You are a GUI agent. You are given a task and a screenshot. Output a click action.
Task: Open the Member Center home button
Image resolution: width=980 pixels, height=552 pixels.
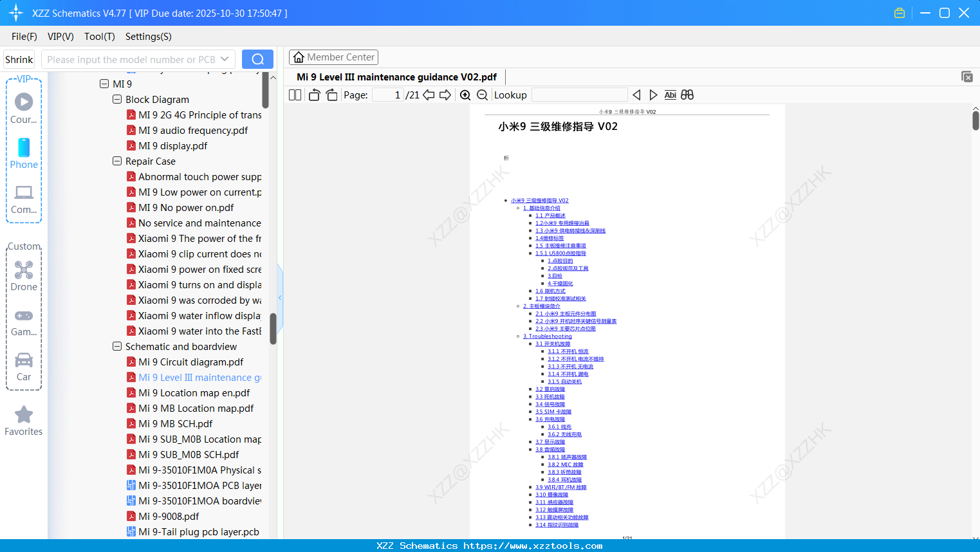point(333,57)
